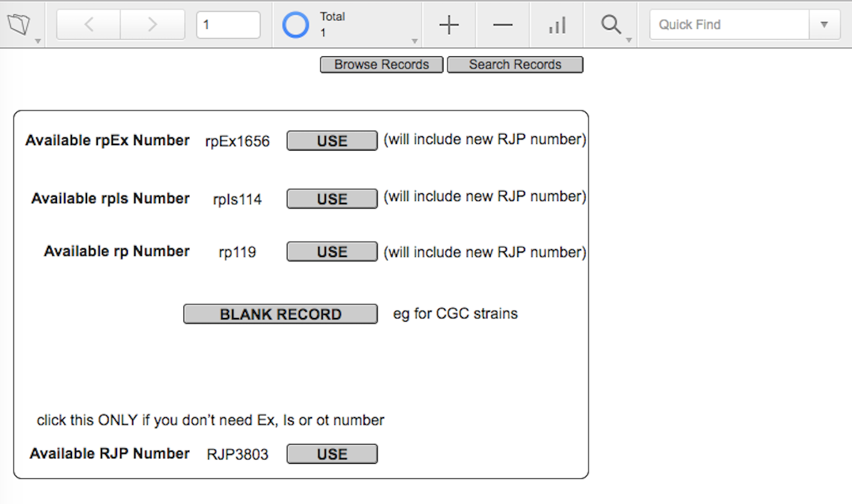The image size is (852, 504).
Task: Click the current record number field
Action: (228, 25)
